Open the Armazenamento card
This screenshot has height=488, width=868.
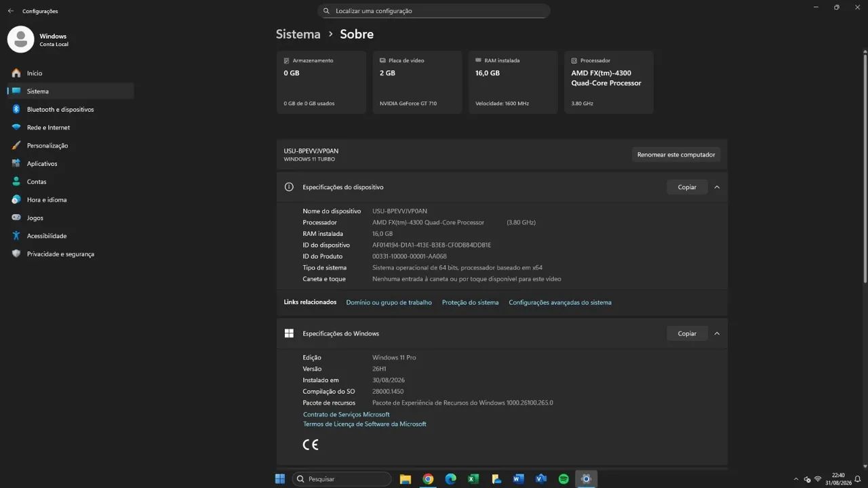[321, 82]
